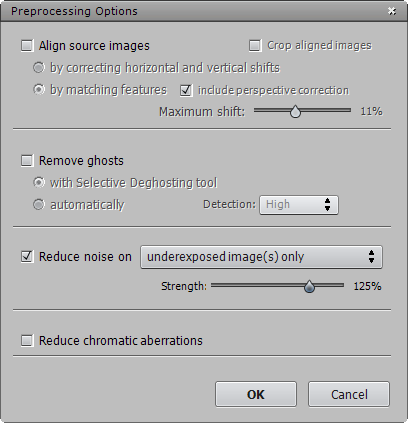Select with Selective Deghosting tool option
408x423 pixels.
[39, 182]
